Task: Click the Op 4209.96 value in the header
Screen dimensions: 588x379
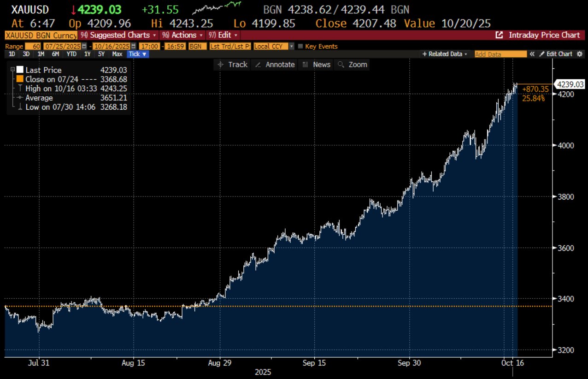Action: click(x=100, y=23)
